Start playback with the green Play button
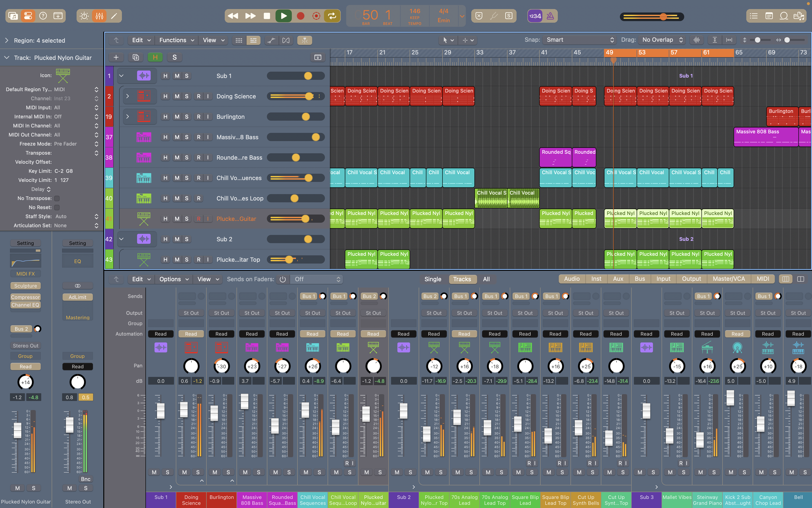This screenshot has width=812, height=508. coord(283,16)
